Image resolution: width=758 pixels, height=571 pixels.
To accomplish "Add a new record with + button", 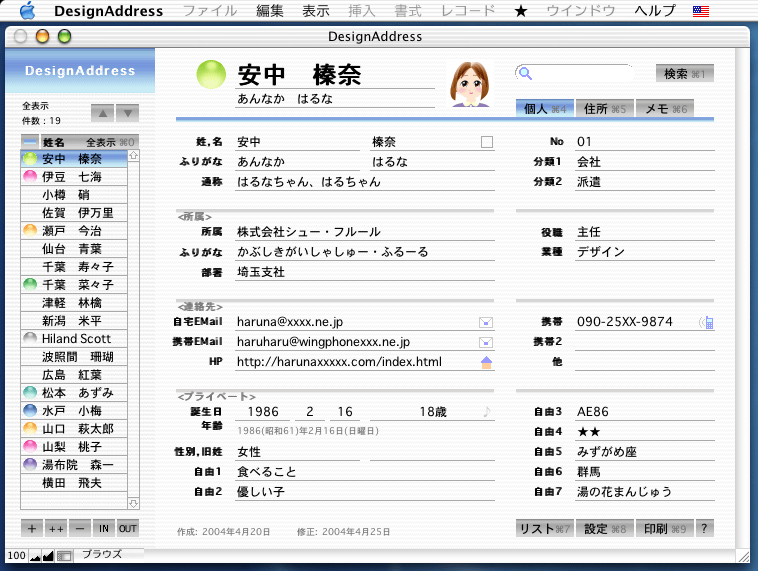I will click(32, 528).
